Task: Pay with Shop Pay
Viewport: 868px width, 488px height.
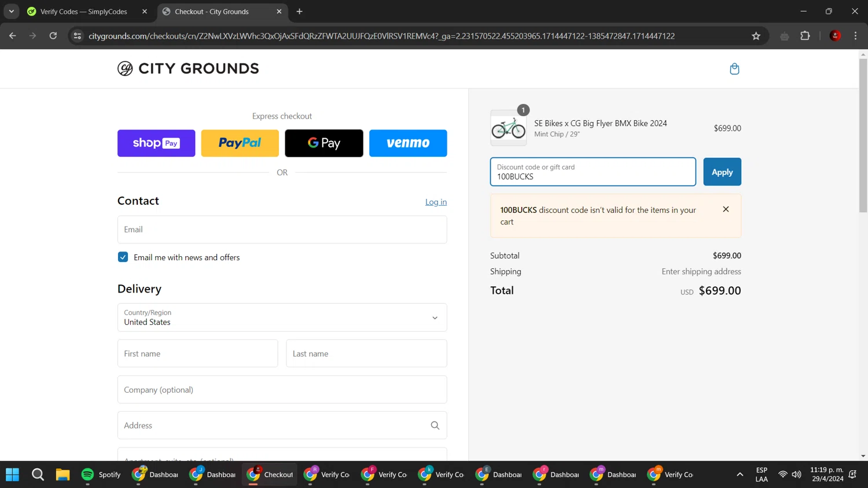Action: [156, 143]
